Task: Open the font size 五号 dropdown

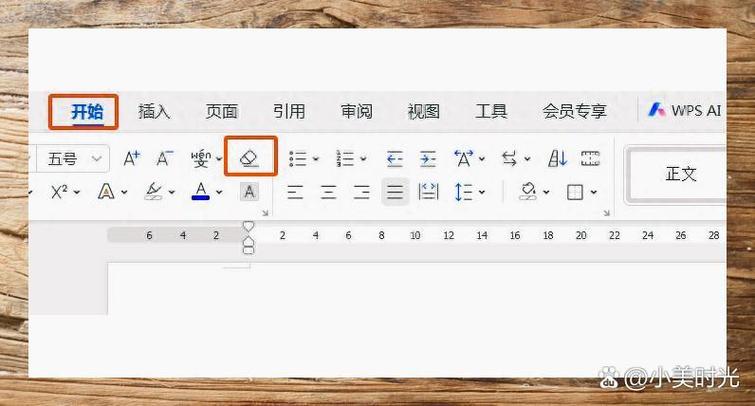Action: click(96, 159)
